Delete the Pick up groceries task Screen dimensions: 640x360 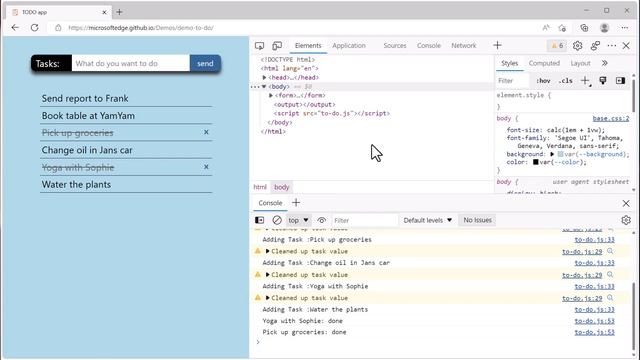[x=206, y=132]
